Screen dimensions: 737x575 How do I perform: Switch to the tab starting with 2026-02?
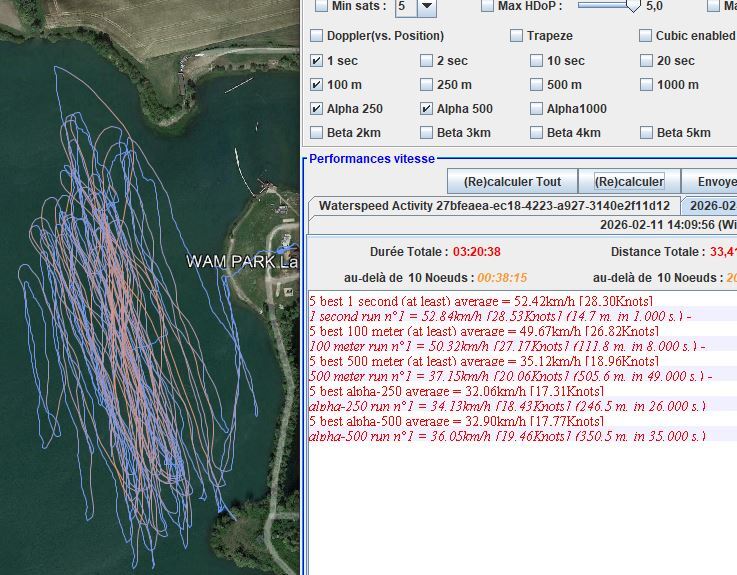pos(712,206)
